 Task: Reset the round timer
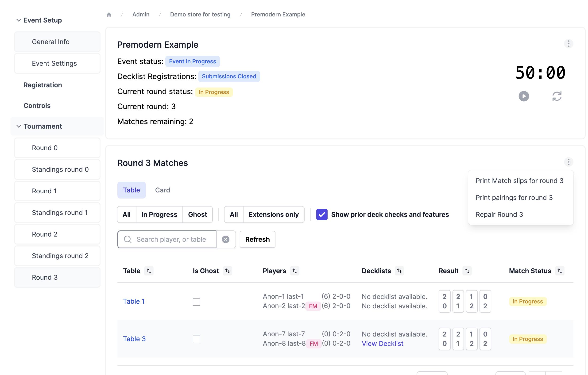(557, 96)
